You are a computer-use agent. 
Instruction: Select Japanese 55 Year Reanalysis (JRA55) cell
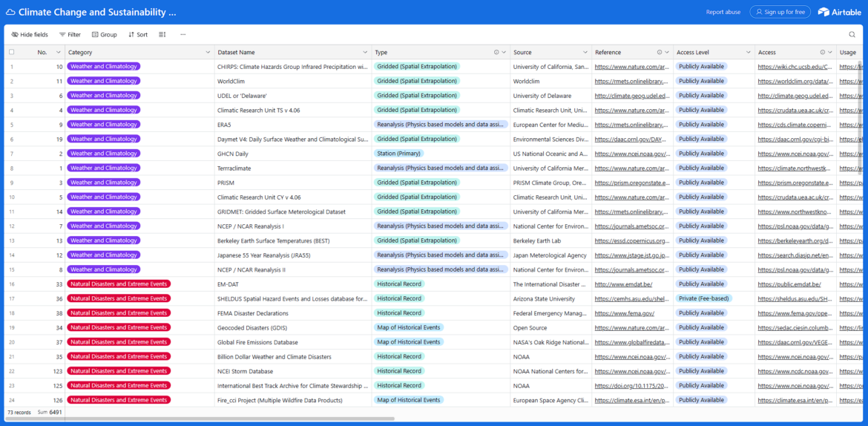coord(293,255)
